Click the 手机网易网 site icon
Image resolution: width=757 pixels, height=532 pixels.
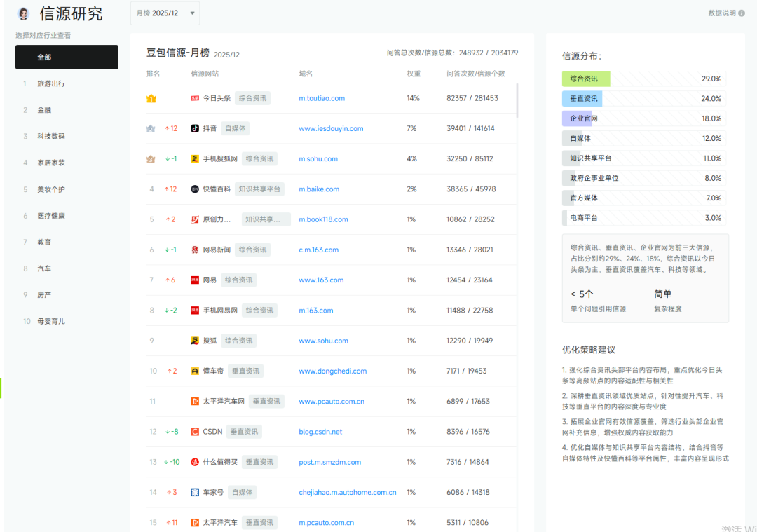[x=195, y=311]
